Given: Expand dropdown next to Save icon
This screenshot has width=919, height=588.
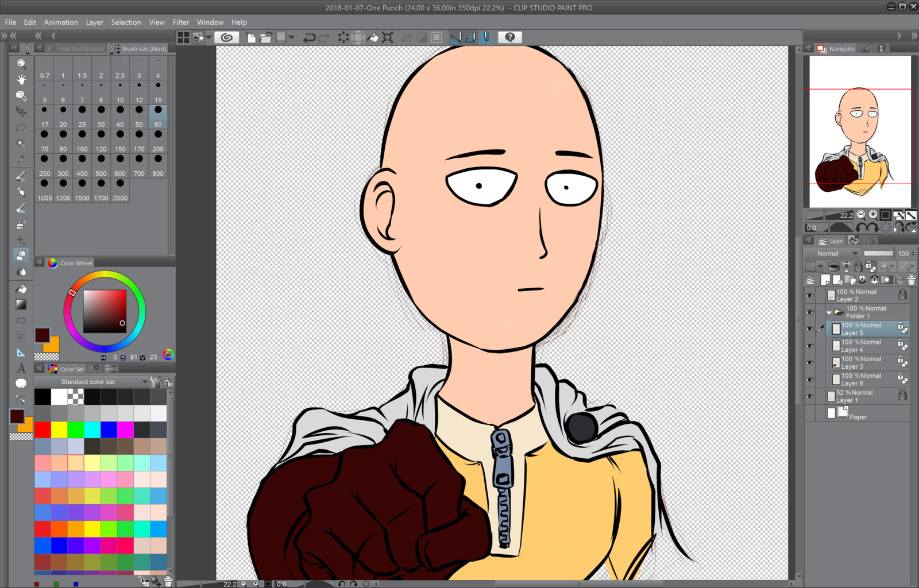Looking at the screenshot, I should click(292, 38).
